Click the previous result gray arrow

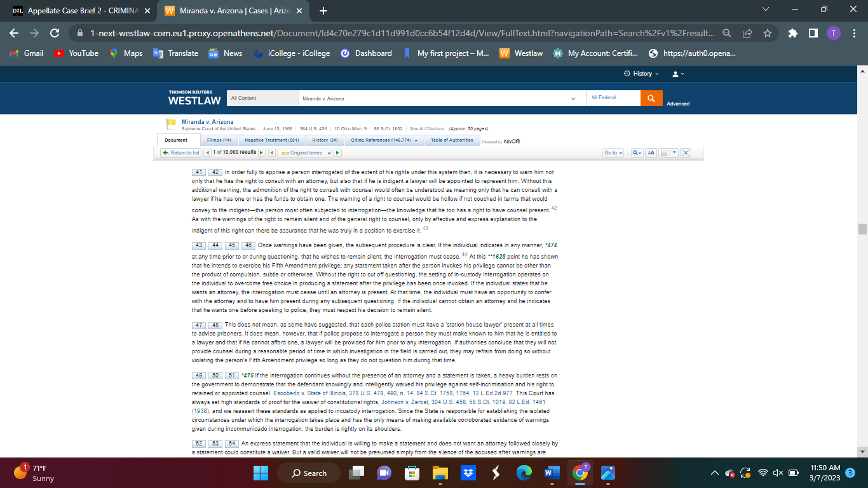(207, 152)
